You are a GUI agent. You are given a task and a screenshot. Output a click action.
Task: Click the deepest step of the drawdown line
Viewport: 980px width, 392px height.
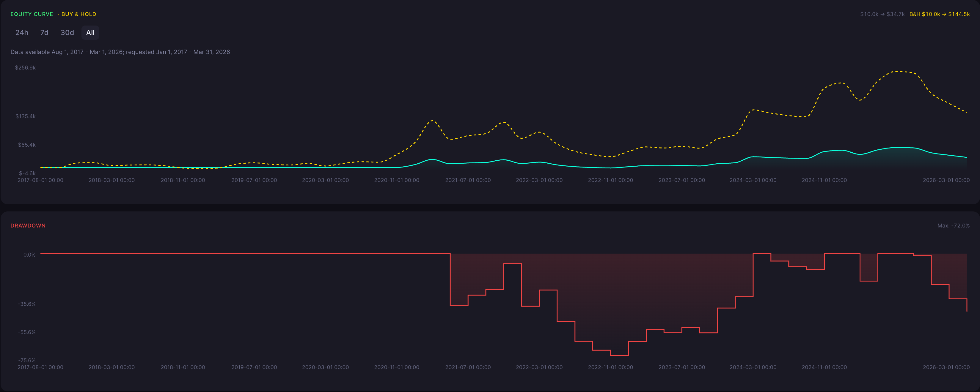pos(619,355)
